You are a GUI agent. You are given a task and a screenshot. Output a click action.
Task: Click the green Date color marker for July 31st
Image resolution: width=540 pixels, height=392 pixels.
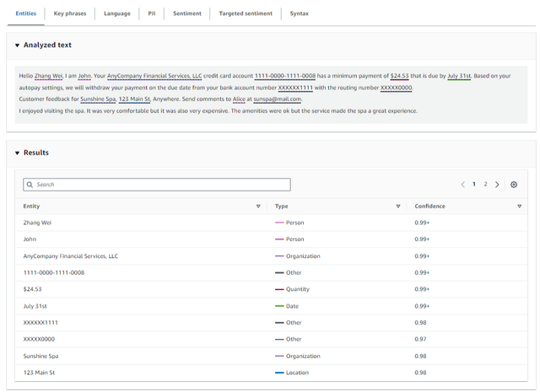pyautogui.click(x=279, y=306)
